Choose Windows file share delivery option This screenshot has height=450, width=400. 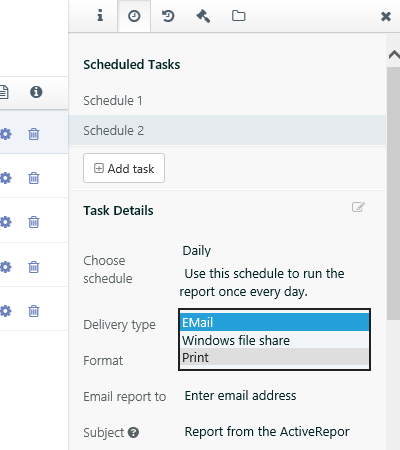[x=274, y=340]
